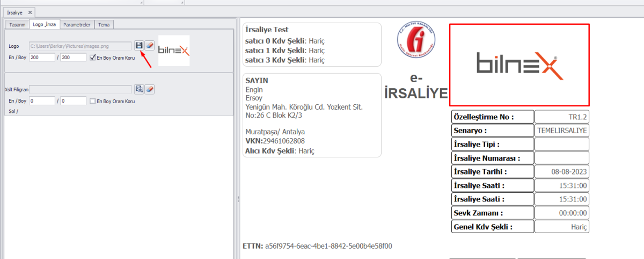
Task: Select the Logo İmza tab
Action: pyautogui.click(x=45, y=25)
